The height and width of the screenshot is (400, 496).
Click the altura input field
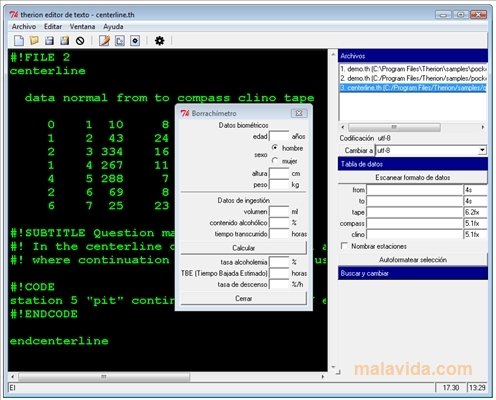(279, 173)
